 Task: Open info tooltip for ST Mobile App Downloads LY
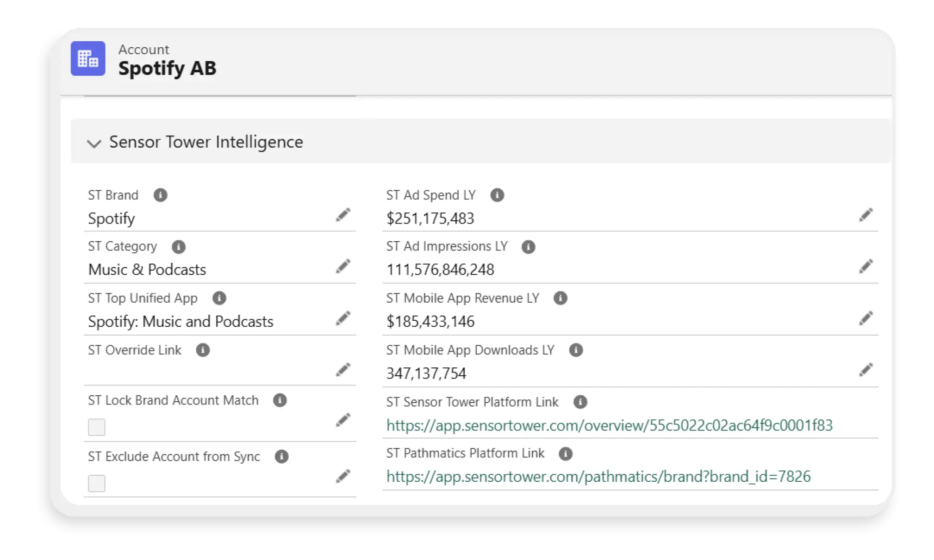click(576, 350)
